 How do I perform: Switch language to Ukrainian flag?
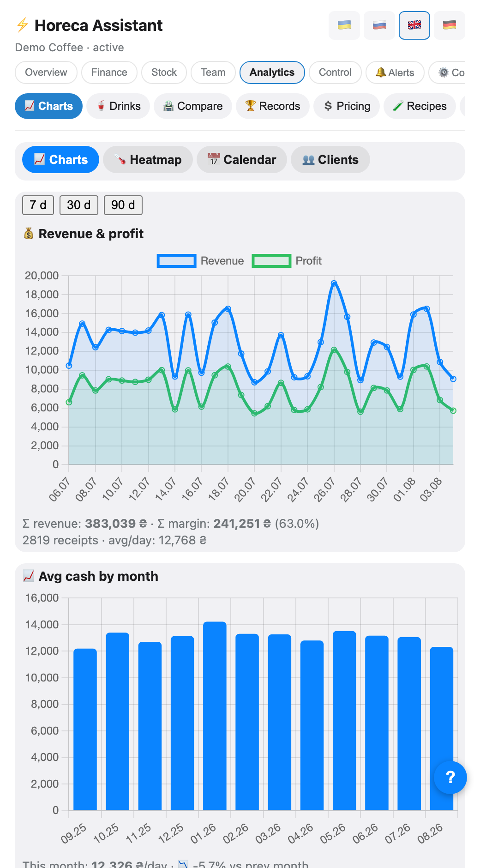(x=344, y=25)
